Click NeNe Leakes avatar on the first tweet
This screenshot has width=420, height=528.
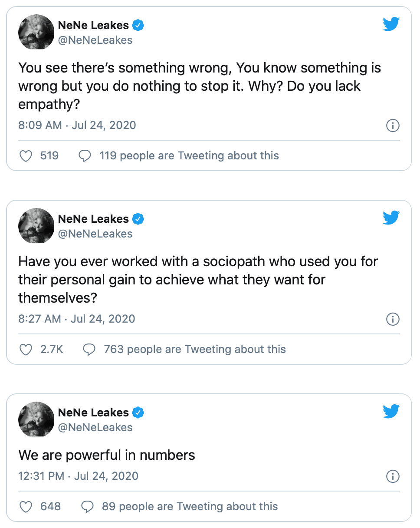click(36, 32)
